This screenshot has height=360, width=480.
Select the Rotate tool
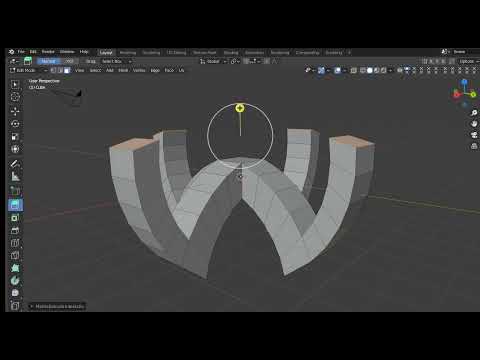pyautogui.click(x=15, y=124)
